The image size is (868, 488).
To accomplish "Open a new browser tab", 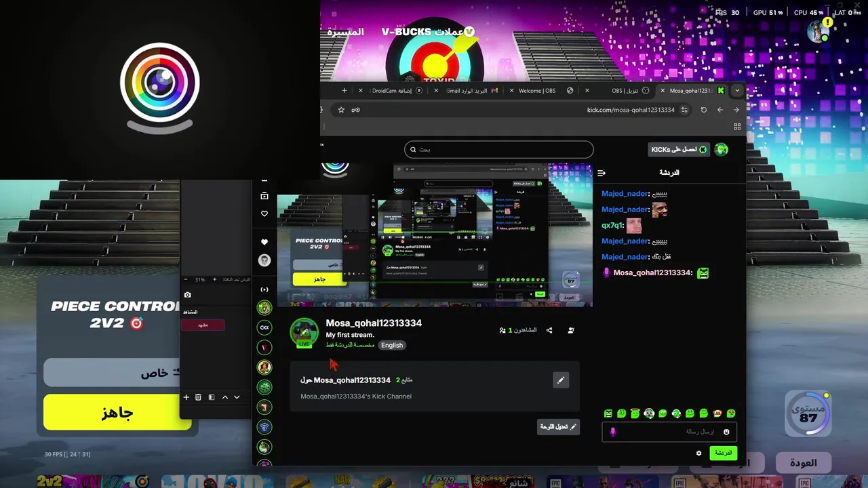I will click(x=344, y=90).
